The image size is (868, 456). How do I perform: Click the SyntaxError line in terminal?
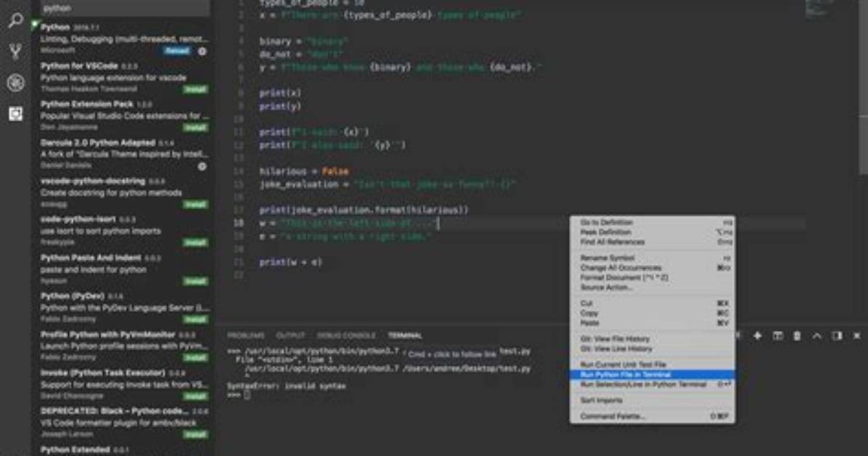286,386
